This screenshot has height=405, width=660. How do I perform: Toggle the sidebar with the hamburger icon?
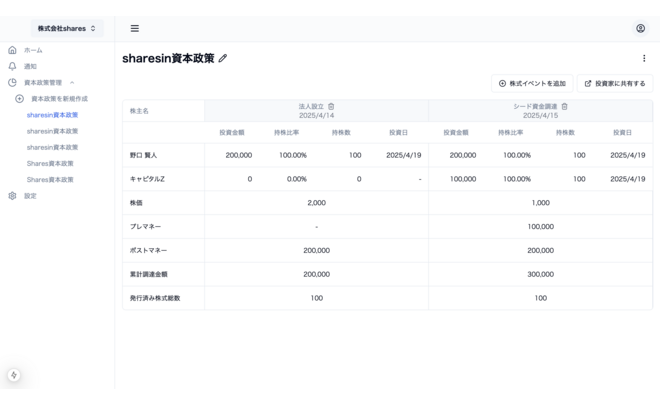(135, 29)
